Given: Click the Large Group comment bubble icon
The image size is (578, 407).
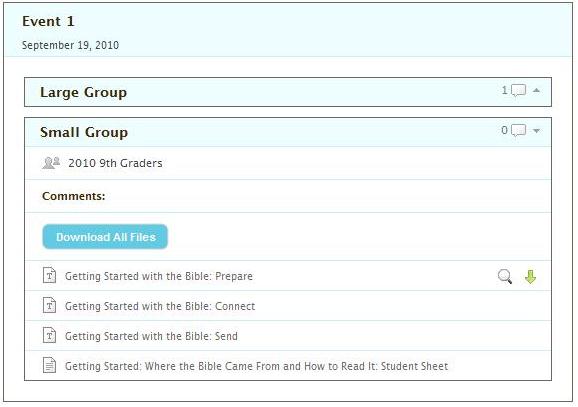Looking at the screenshot, I should pos(518,90).
